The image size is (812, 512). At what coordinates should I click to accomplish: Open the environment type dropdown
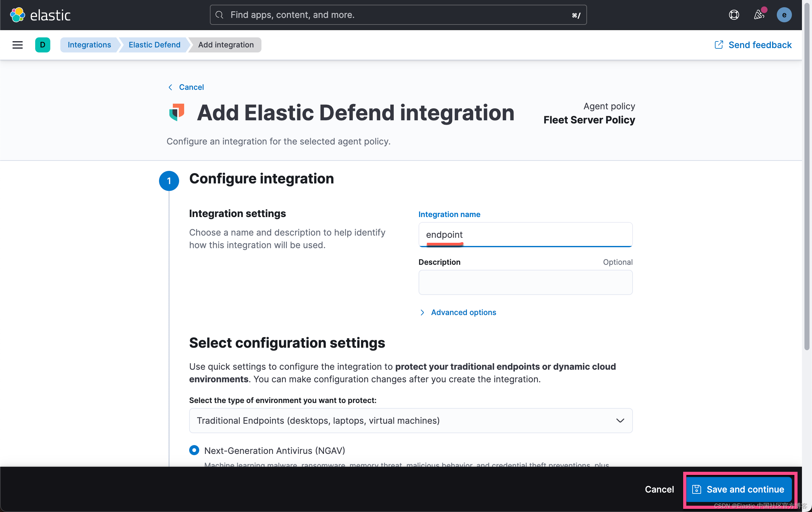pos(411,420)
